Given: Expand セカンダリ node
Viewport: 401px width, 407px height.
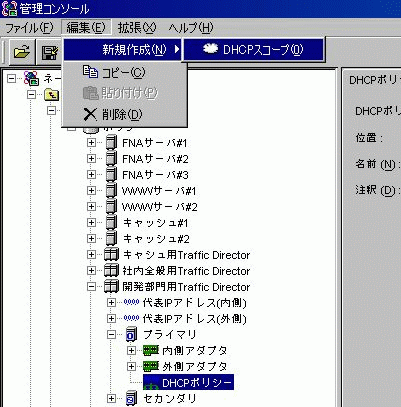Looking at the screenshot, I should coord(111,399).
